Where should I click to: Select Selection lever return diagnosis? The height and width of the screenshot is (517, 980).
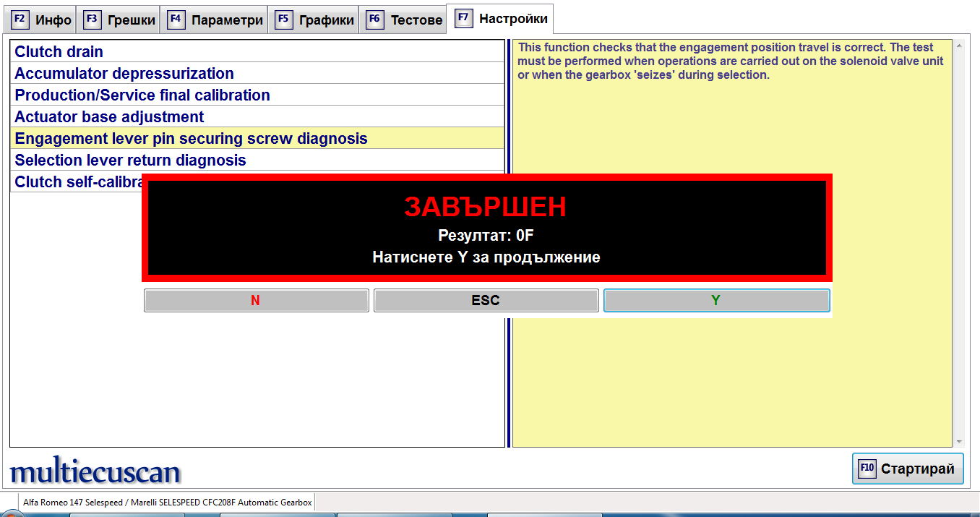130,161
